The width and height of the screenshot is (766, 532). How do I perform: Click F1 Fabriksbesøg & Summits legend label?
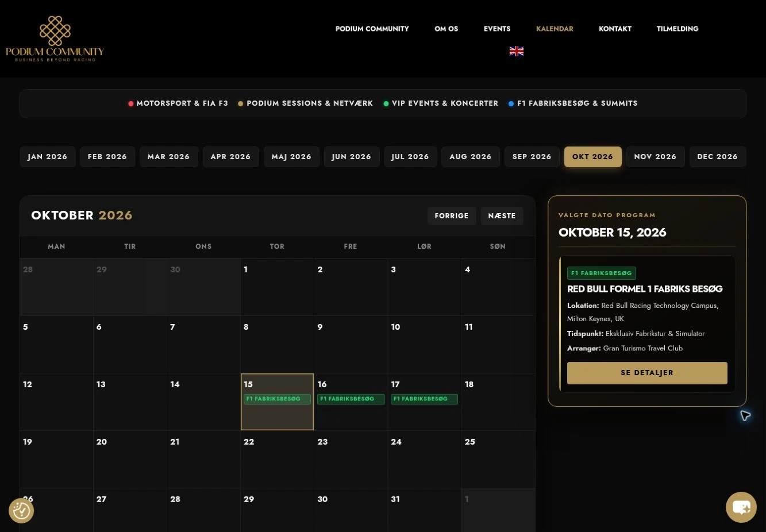(x=578, y=103)
